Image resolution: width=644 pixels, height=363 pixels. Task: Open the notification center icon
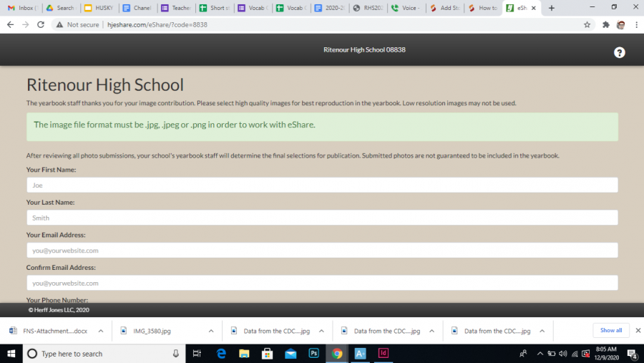click(x=633, y=354)
